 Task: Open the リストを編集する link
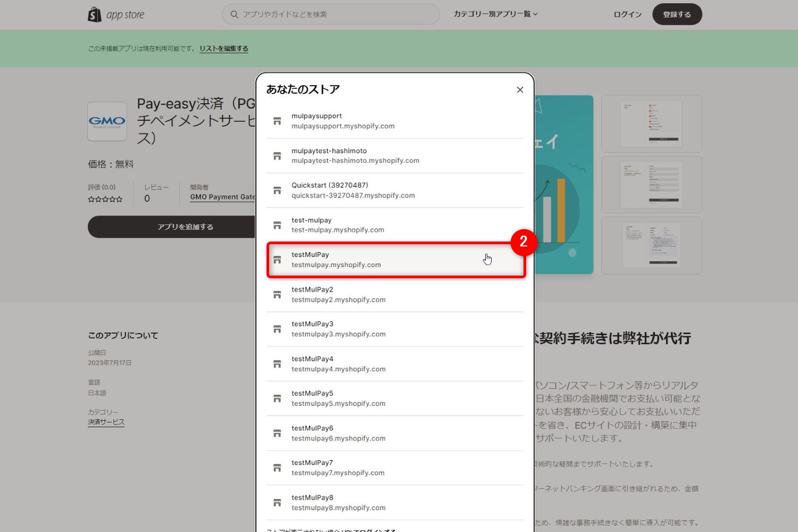click(x=223, y=48)
